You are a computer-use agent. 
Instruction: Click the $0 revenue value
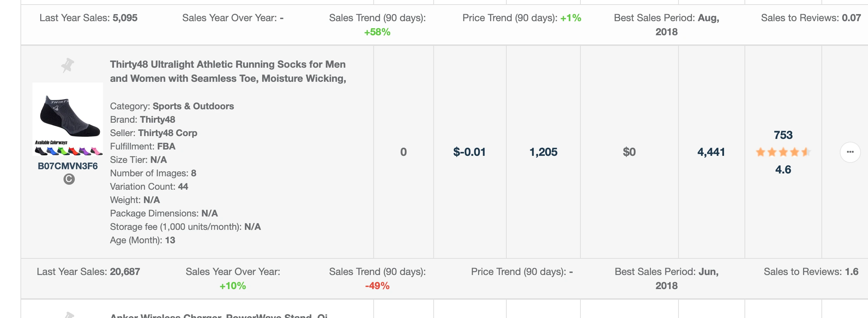[629, 152]
